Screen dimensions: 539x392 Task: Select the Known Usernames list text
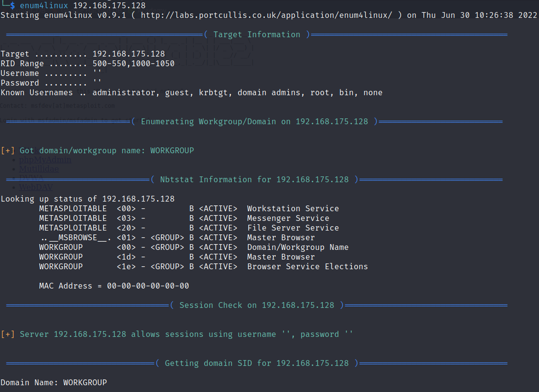coord(237,93)
